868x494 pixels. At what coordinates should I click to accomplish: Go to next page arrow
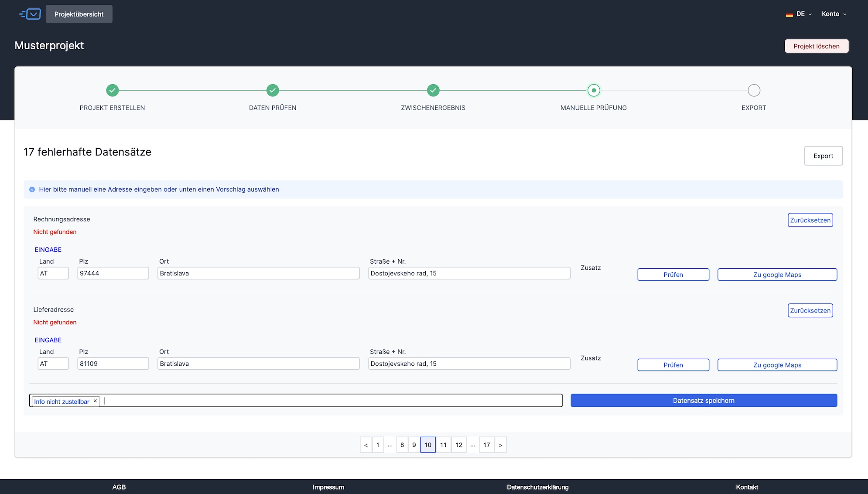(500, 445)
